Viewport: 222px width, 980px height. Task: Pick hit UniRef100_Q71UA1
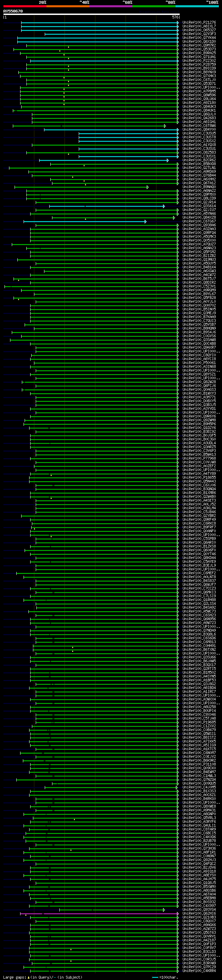point(199,57)
